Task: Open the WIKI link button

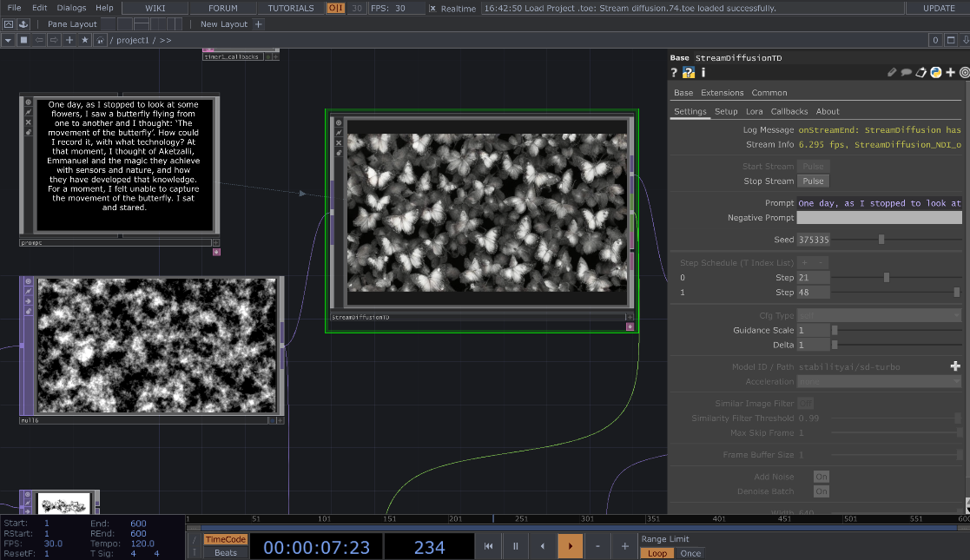Action: [155, 8]
